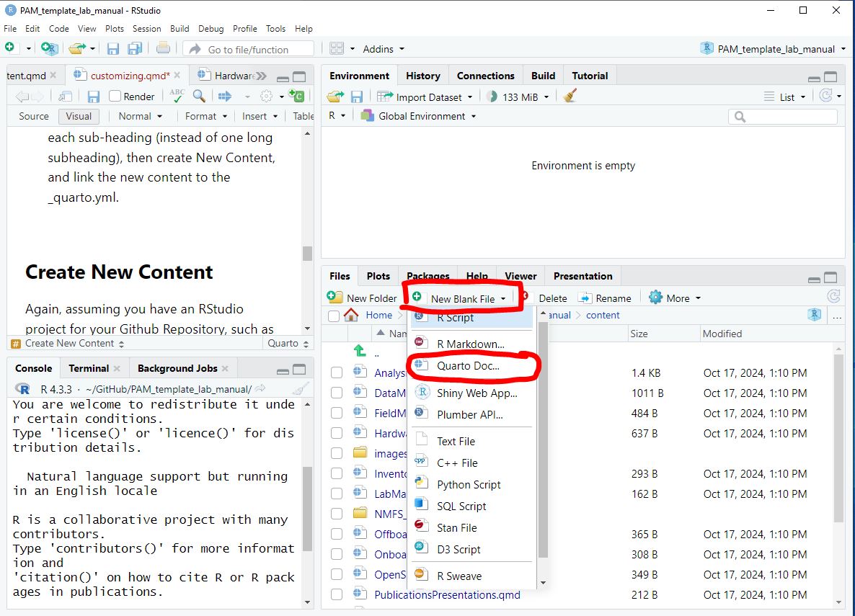Print the current file with the printer icon

[x=164, y=48]
